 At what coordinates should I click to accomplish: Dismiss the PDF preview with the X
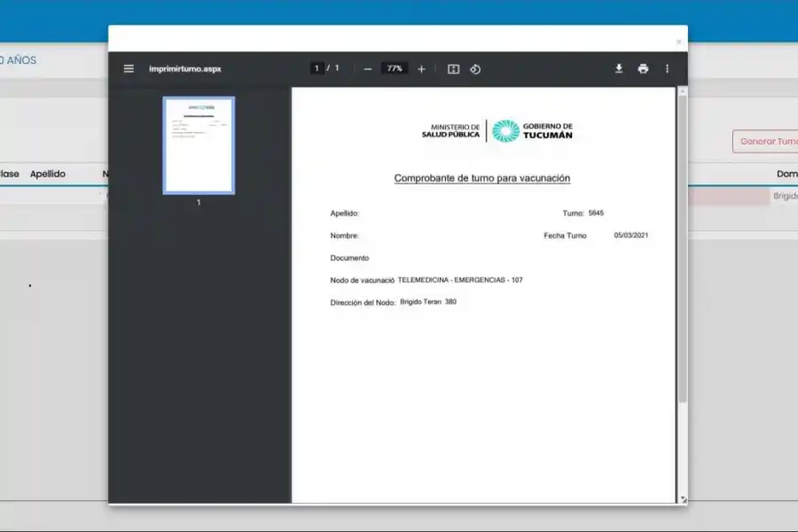tap(677, 42)
